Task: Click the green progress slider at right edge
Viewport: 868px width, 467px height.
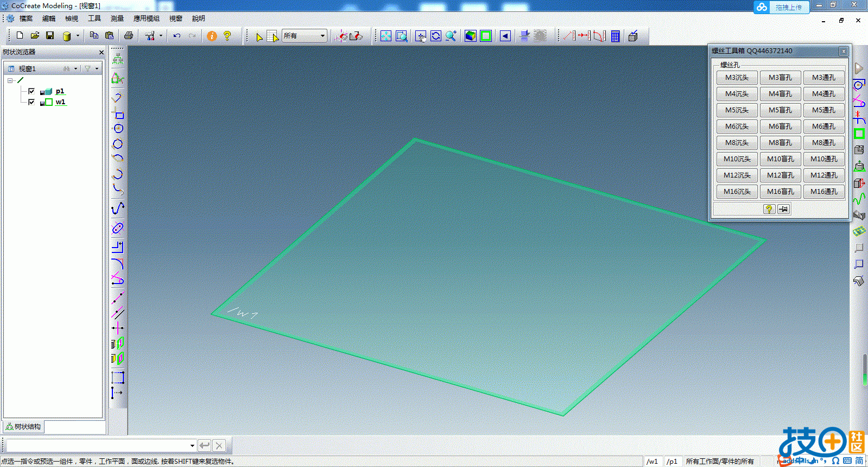Action: [865, 369]
